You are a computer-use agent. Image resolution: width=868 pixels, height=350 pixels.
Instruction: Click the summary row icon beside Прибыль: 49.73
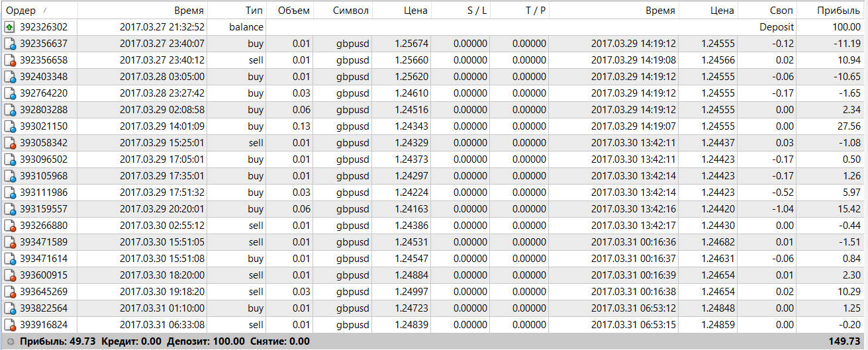pos(10,341)
